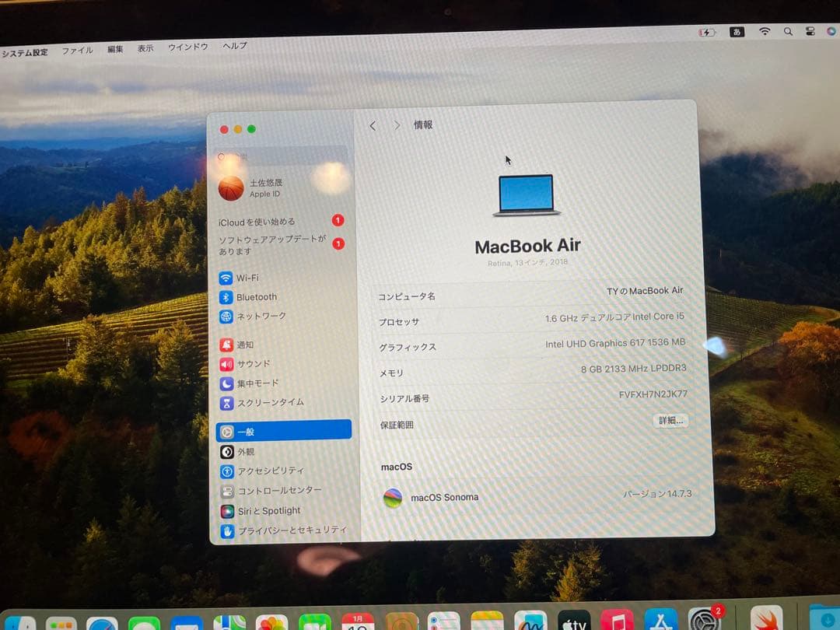Open 集中モード (Focus) settings
Screen dimensions: 840x630
256,383
